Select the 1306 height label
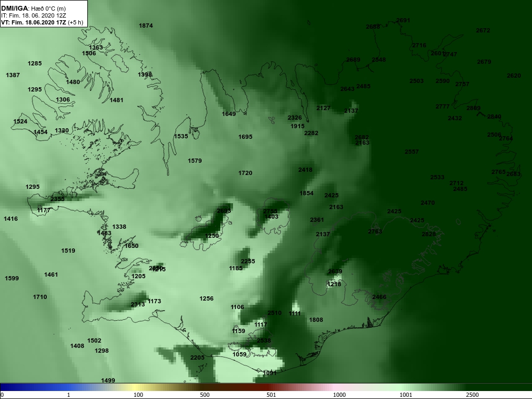532x399 pixels. 63,99
